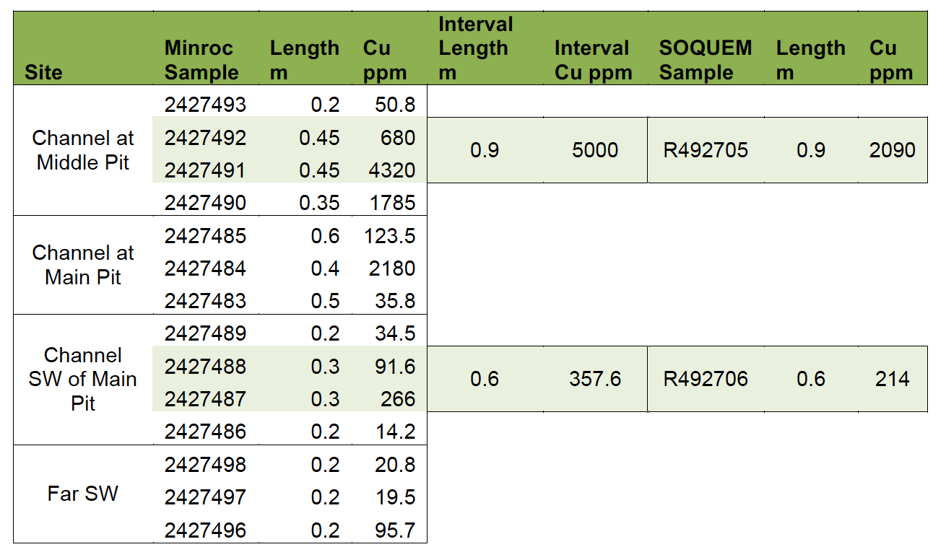Select sample number 2427485

pyautogui.click(x=205, y=236)
